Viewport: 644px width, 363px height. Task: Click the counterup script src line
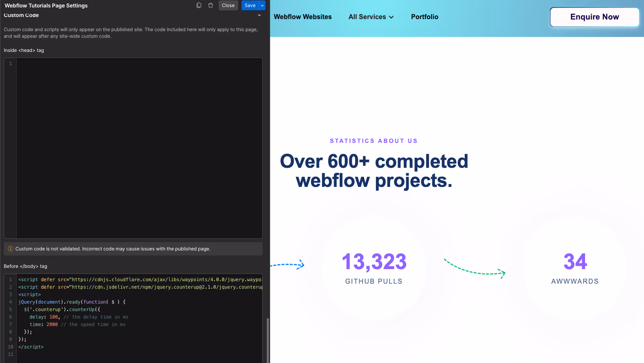click(140, 287)
